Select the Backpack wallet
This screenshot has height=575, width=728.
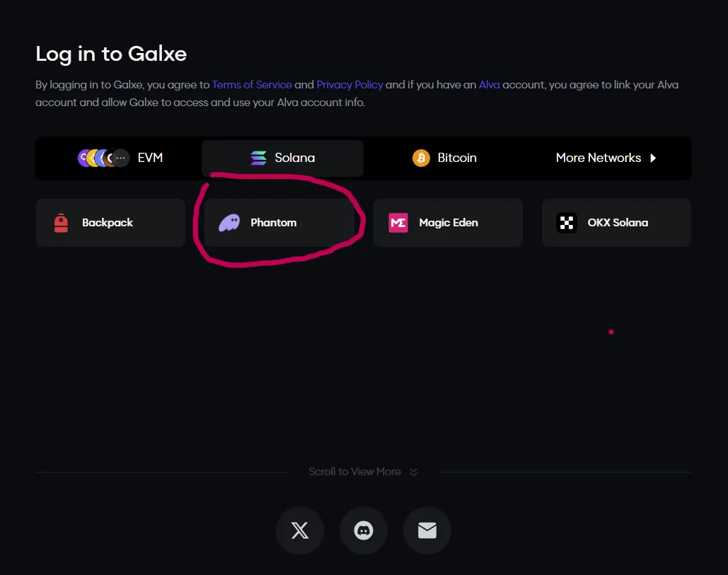(x=110, y=223)
